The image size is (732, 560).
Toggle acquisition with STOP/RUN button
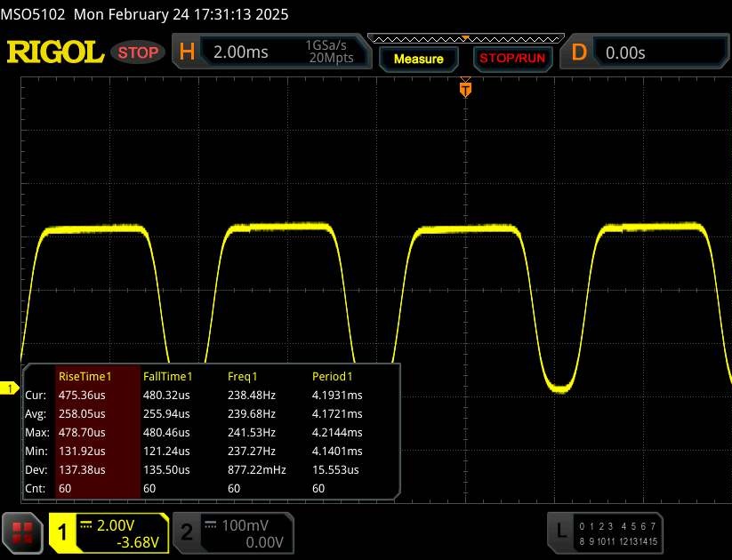pos(512,59)
